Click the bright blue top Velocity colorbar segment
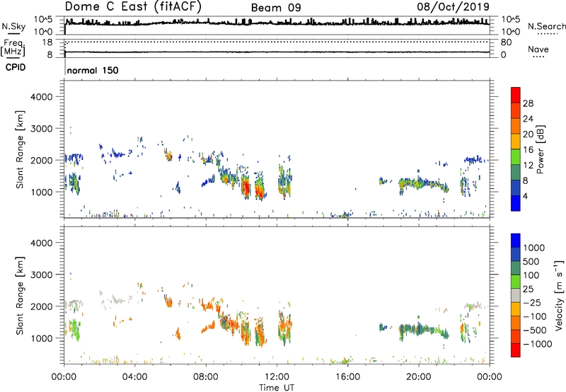 click(516, 241)
